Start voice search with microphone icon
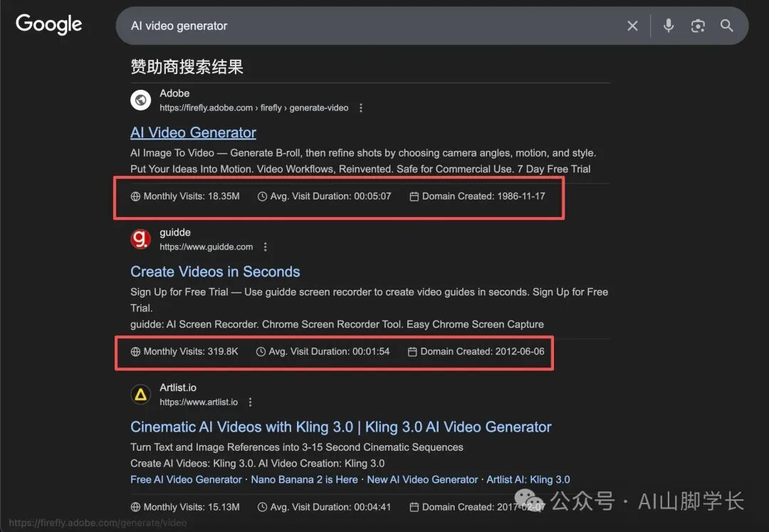 pyautogui.click(x=668, y=26)
